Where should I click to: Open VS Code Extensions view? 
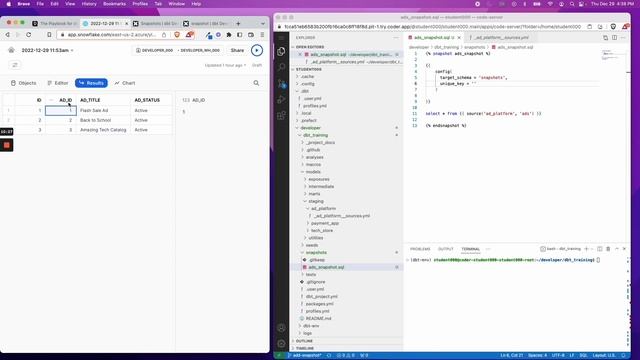(x=281, y=116)
